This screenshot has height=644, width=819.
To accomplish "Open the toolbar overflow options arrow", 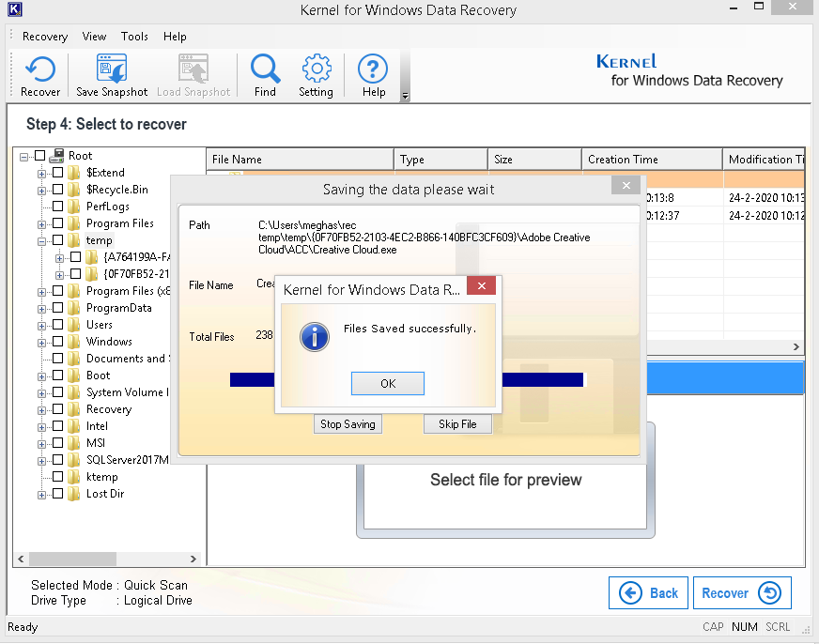I will (x=405, y=96).
